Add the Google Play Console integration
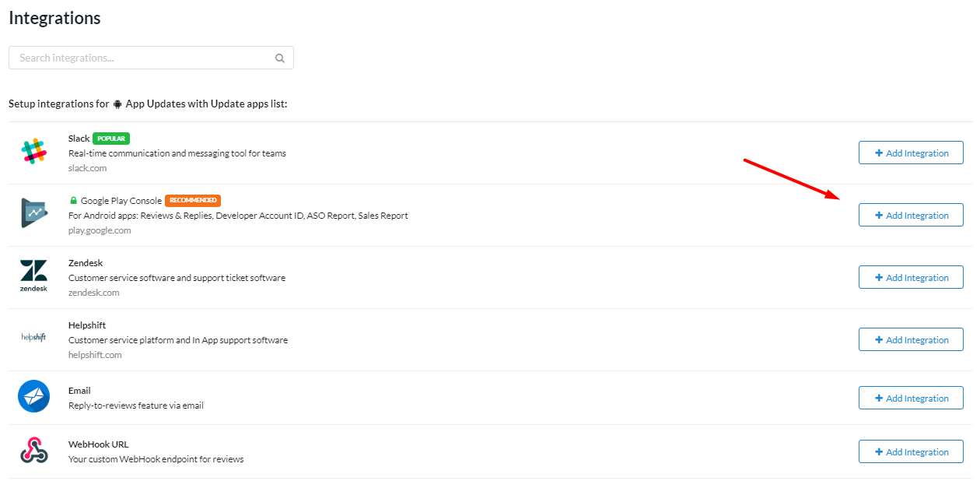Viewport: 980px width, 481px height. (911, 216)
